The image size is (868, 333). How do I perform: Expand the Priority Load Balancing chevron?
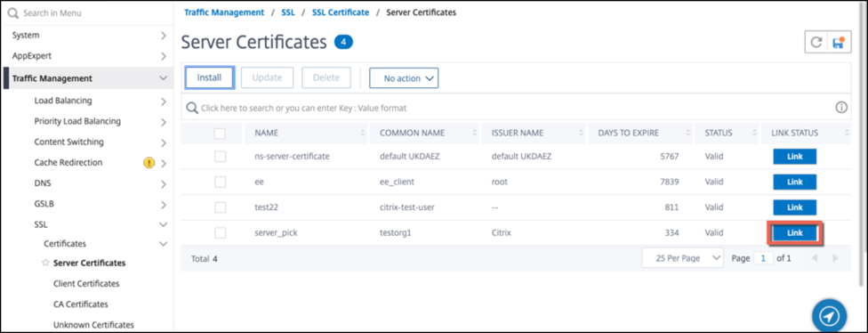pyautogui.click(x=163, y=122)
